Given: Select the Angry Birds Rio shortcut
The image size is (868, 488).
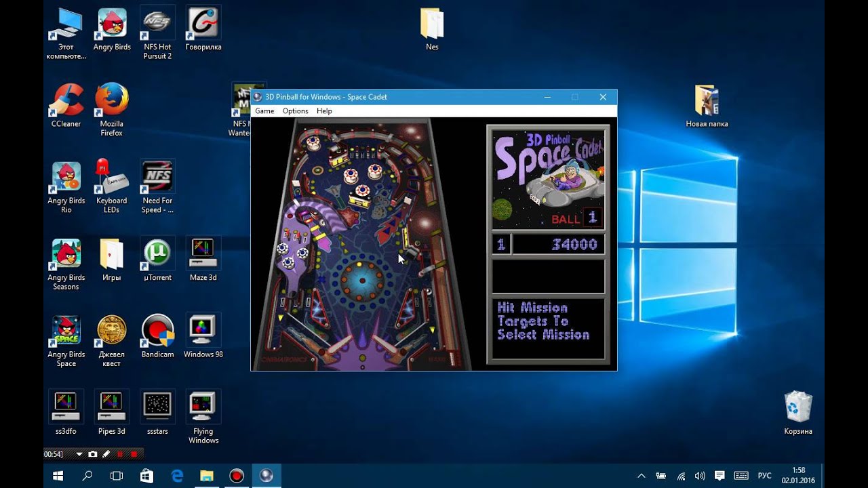Looking at the screenshot, I should click(x=66, y=187).
